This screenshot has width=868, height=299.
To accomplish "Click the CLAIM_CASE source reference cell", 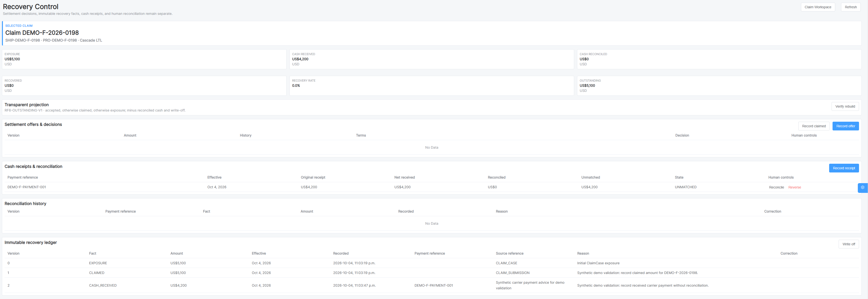I will [x=506, y=263].
